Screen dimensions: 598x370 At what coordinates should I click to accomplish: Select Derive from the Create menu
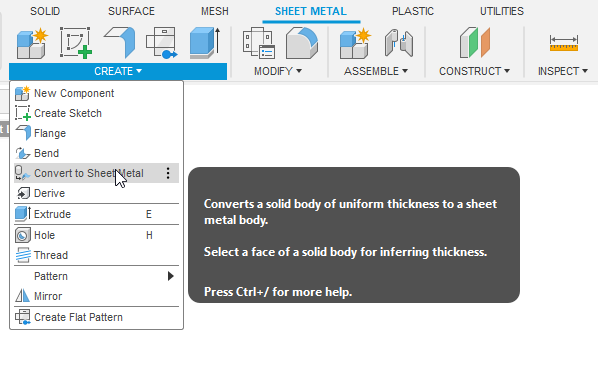[x=96, y=193]
